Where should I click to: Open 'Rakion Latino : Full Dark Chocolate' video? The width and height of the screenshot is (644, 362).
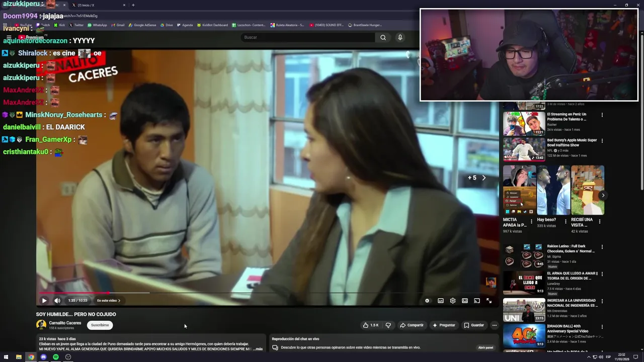[524, 256]
